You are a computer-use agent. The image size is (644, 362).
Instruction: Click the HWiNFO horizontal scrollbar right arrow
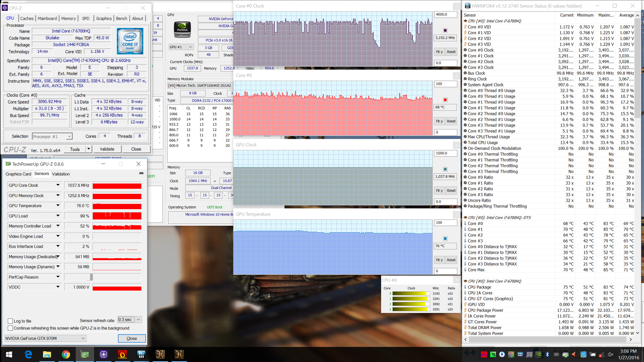631,340
